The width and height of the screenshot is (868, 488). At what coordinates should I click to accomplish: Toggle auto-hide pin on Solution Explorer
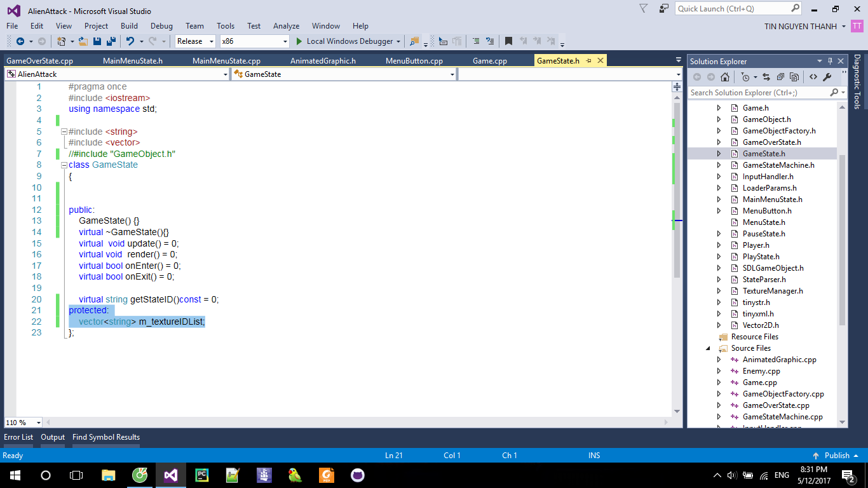830,62
